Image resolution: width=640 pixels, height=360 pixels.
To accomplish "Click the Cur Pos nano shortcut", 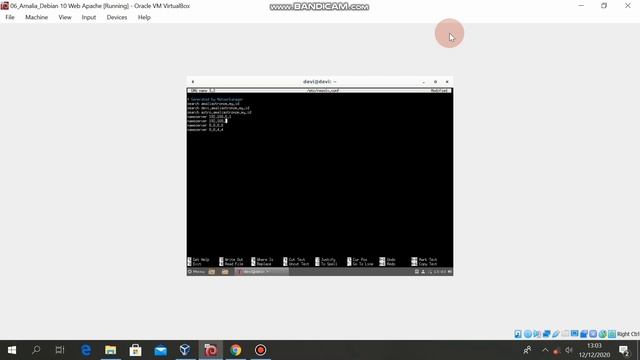I will (358, 260).
